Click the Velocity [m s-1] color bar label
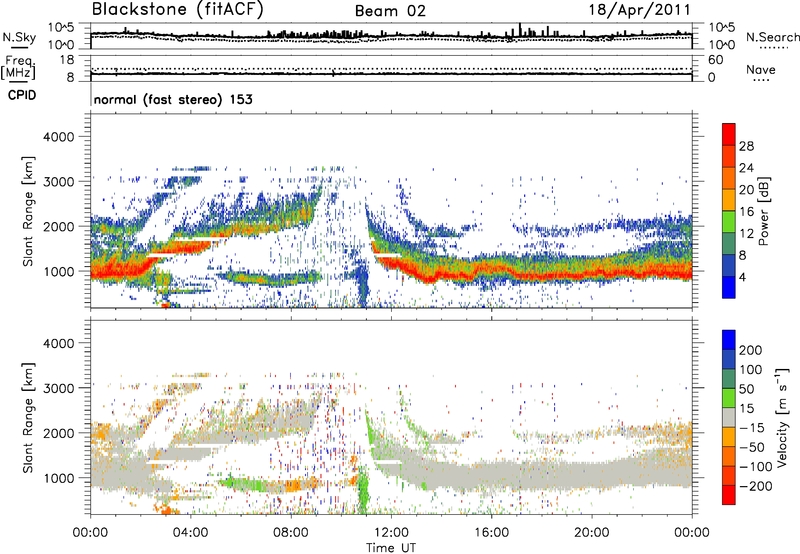This screenshot has height=554, width=800. point(781,417)
